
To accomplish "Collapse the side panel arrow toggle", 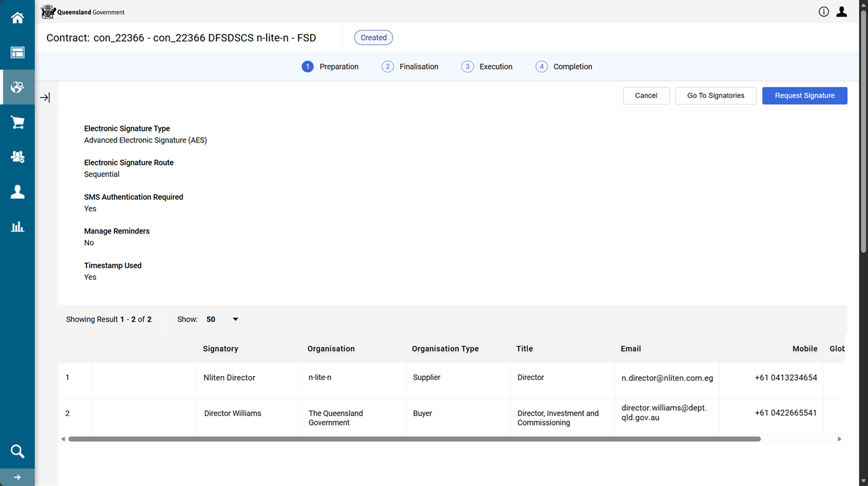I will pyautogui.click(x=45, y=98).
